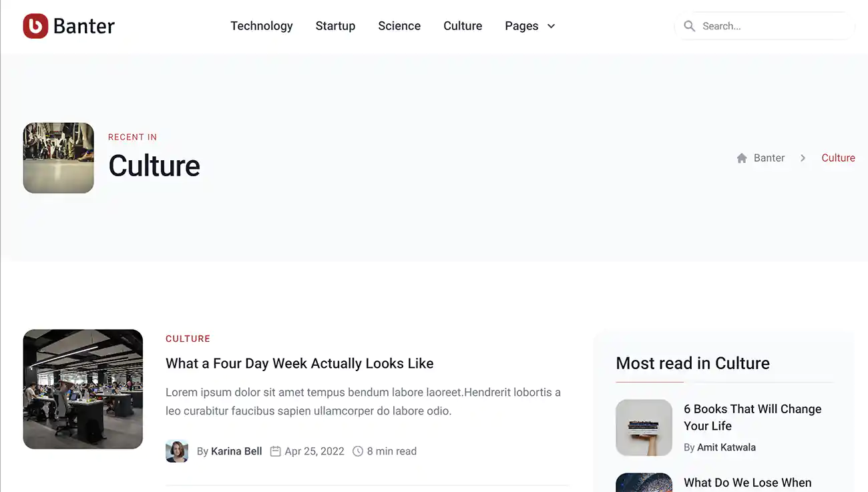Open the office article thumbnail image
The width and height of the screenshot is (868, 492).
[83, 389]
